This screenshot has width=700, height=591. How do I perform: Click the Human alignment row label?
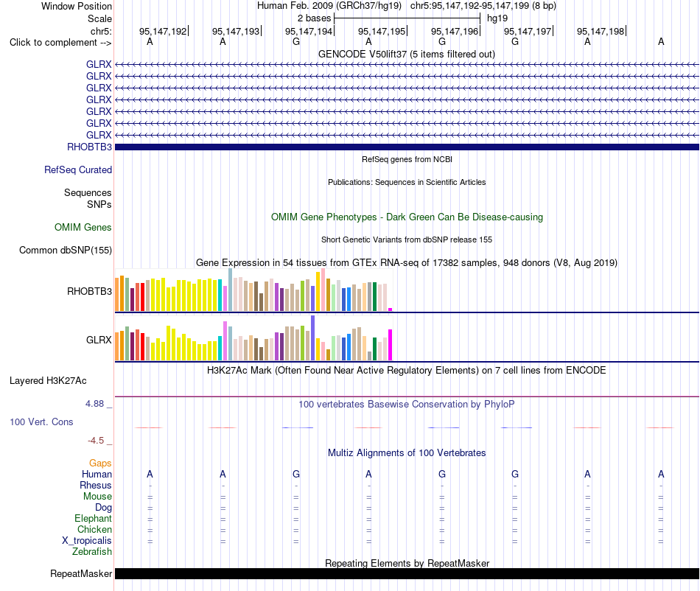(x=97, y=474)
